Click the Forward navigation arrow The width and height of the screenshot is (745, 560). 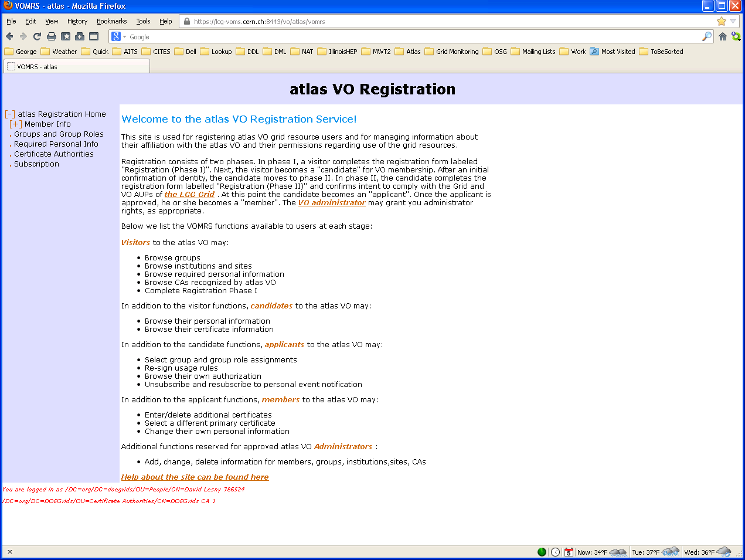(23, 36)
